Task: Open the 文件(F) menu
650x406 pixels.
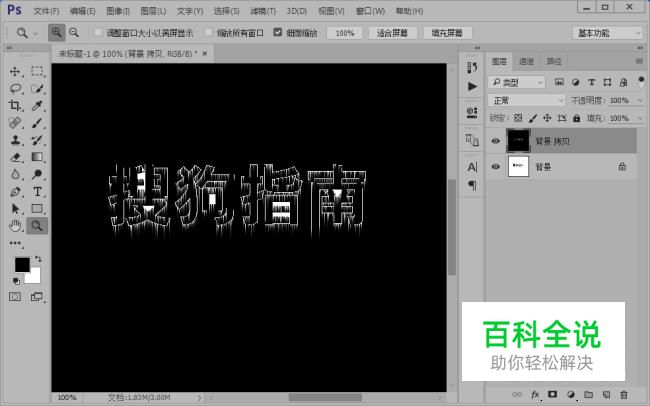Action: pos(46,11)
